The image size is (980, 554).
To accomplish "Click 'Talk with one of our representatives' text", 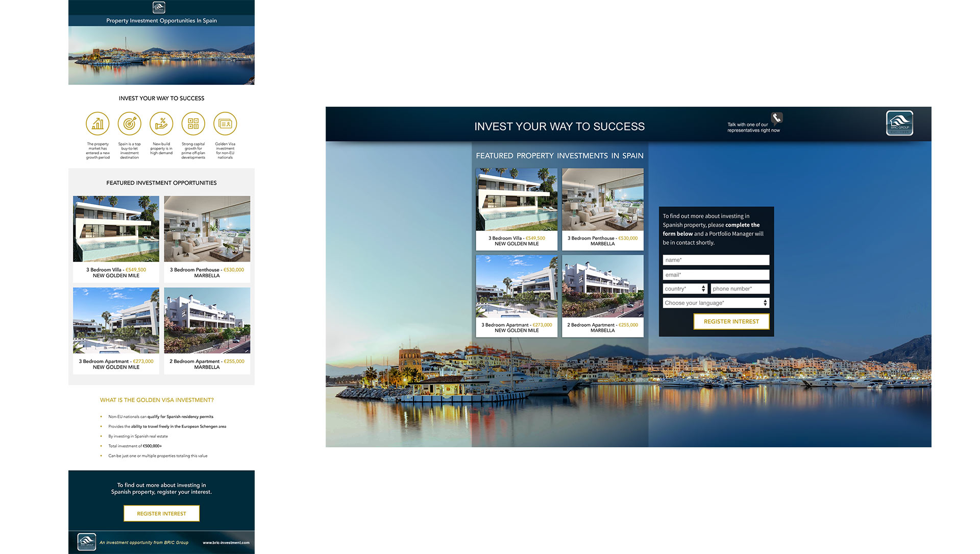I will (x=753, y=128).
